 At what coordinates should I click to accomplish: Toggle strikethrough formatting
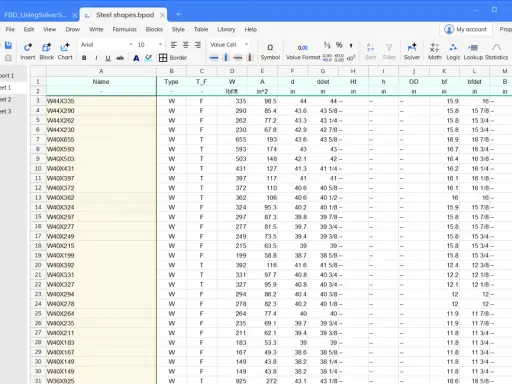(120, 58)
